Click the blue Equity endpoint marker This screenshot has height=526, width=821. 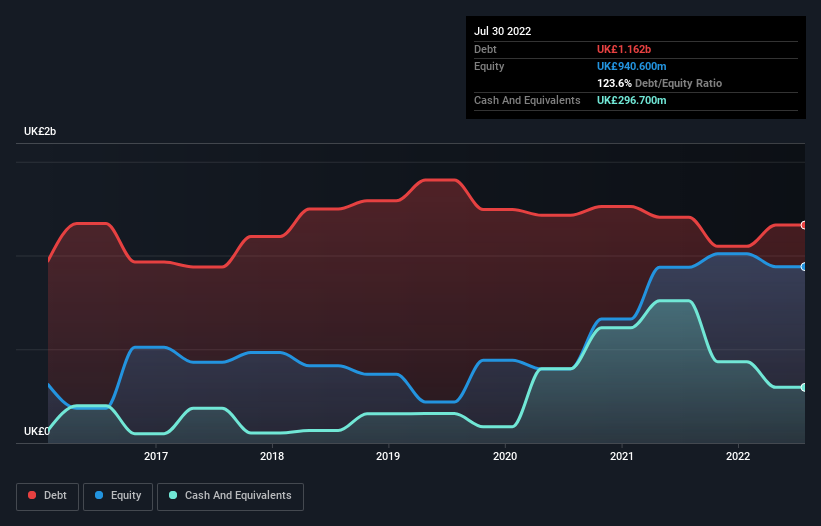coord(804,267)
